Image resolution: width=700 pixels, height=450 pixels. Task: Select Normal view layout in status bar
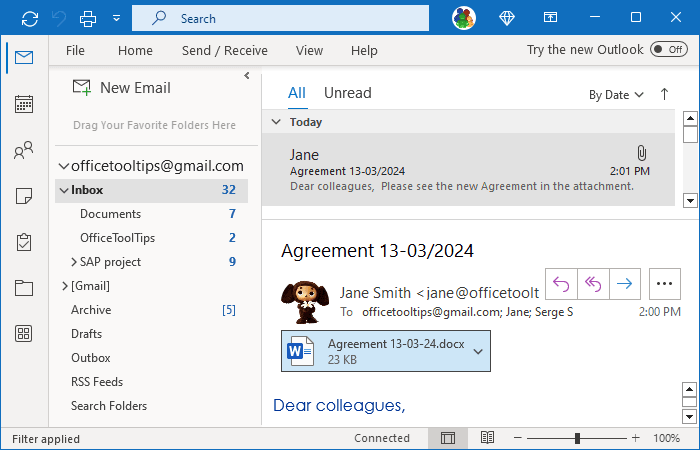pyautogui.click(x=448, y=438)
